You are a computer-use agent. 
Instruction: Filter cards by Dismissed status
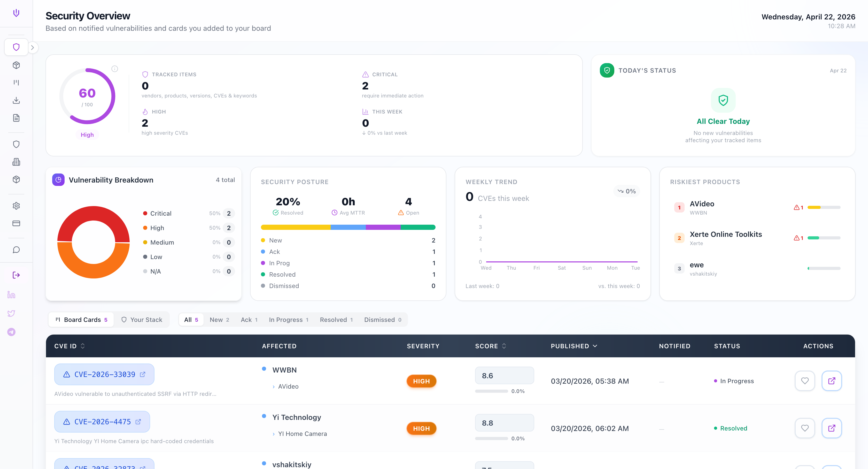coord(383,320)
